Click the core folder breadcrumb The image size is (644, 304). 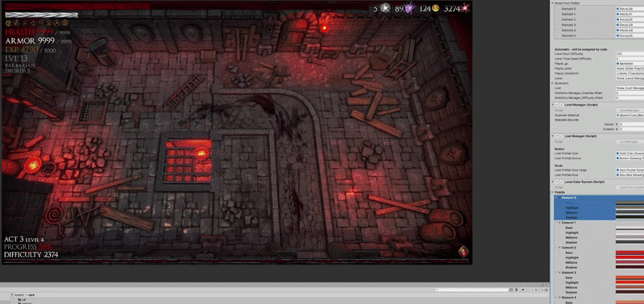[x=31, y=294]
